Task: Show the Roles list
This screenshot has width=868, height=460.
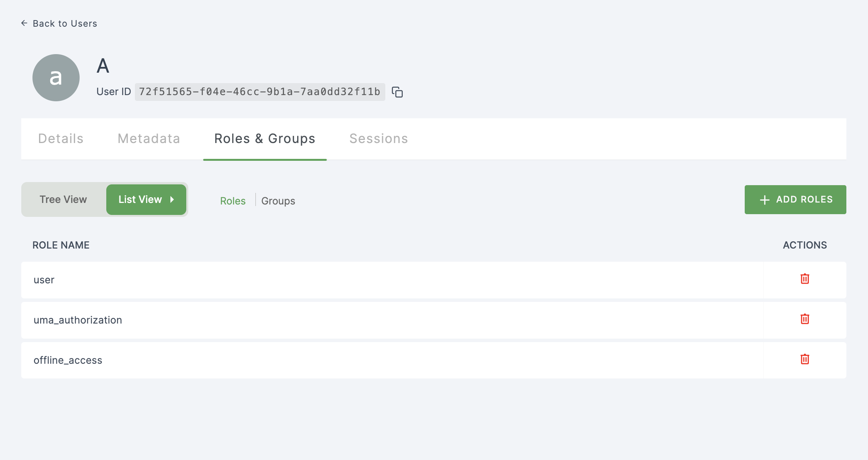Action: pos(233,201)
